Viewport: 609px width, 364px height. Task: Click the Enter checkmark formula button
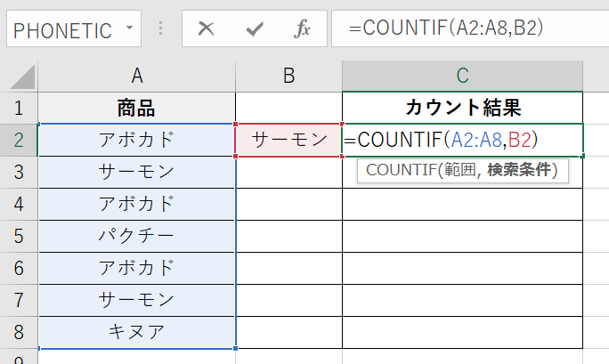pyautogui.click(x=255, y=28)
